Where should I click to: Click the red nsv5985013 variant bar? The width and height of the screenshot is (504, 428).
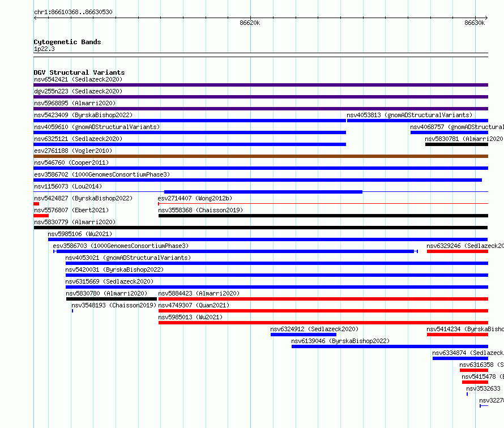[323, 323]
